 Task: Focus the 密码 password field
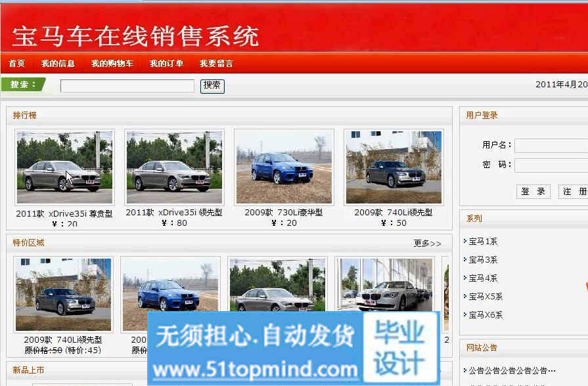[551, 165]
